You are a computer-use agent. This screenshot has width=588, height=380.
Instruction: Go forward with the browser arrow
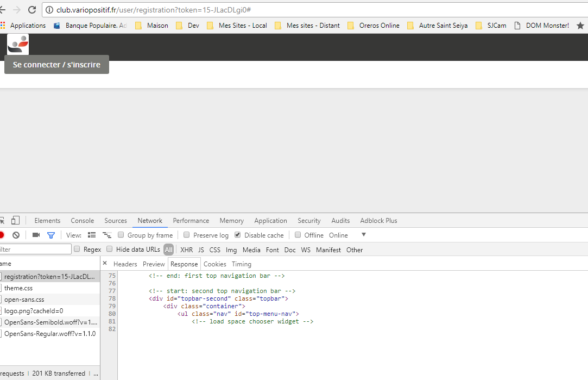tap(17, 10)
